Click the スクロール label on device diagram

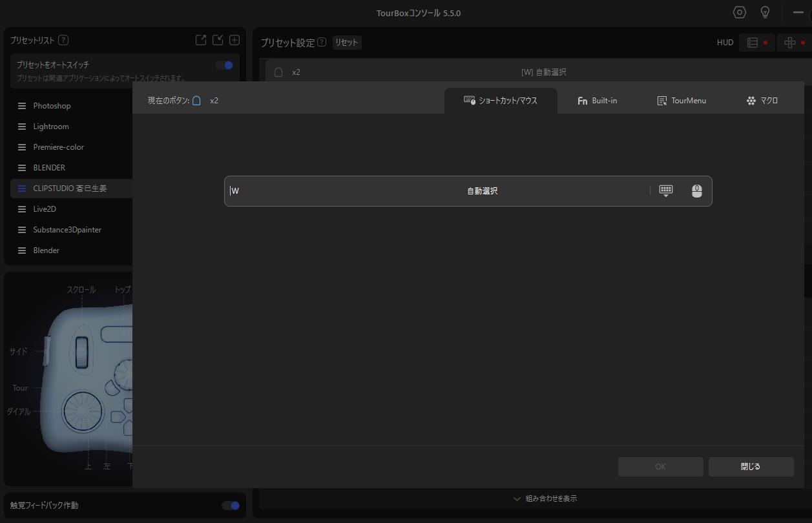[x=81, y=290]
